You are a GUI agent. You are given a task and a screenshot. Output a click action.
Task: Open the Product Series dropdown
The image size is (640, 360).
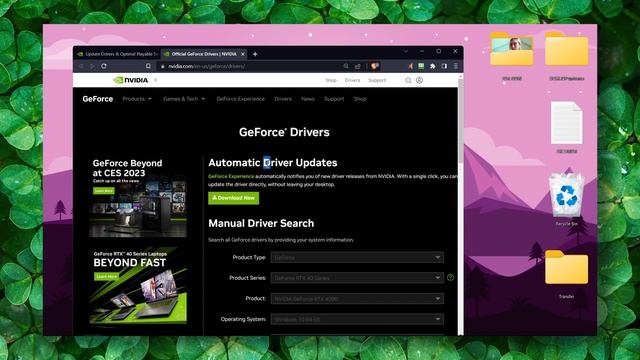[357, 278]
